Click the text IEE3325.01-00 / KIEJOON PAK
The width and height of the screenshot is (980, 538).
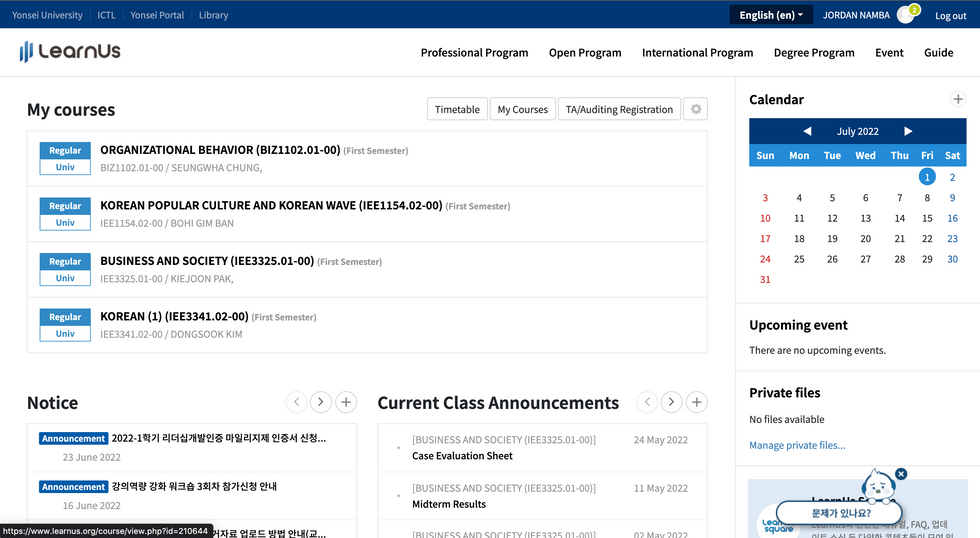[167, 279]
